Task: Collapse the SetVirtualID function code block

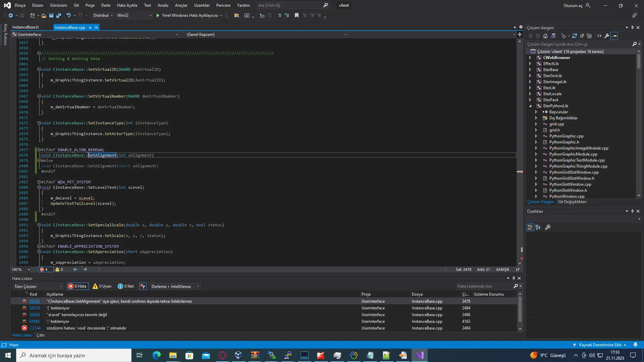Action: [39, 69]
